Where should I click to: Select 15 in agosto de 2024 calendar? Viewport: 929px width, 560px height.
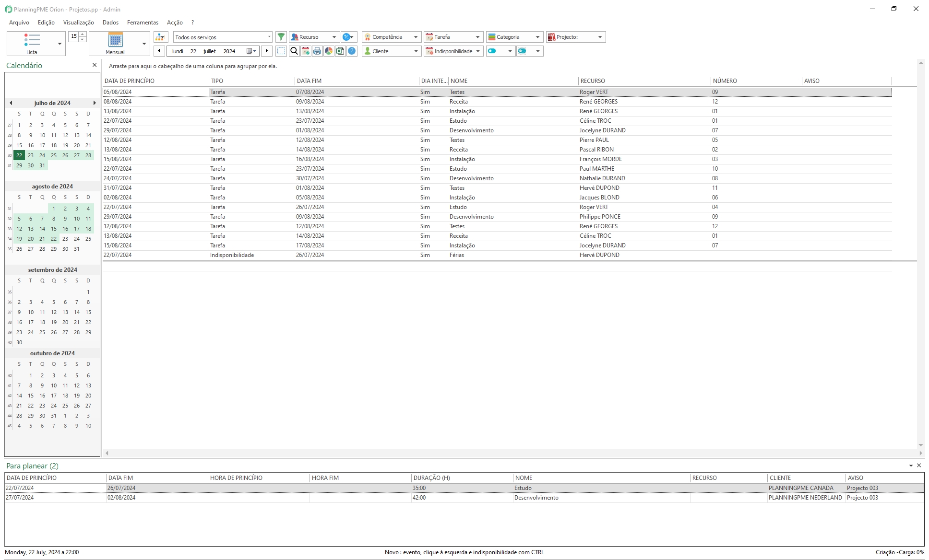[x=54, y=229]
